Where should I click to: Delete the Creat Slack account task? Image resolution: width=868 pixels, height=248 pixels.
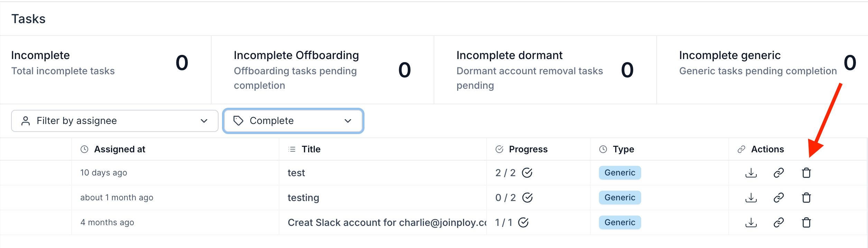click(806, 222)
